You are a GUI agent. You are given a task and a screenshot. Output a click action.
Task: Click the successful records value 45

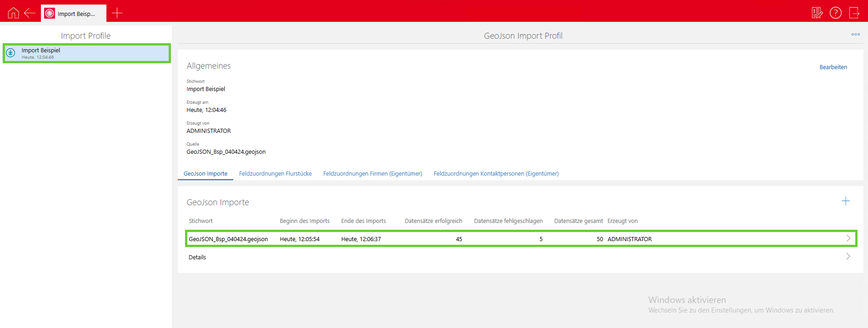[459, 239]
